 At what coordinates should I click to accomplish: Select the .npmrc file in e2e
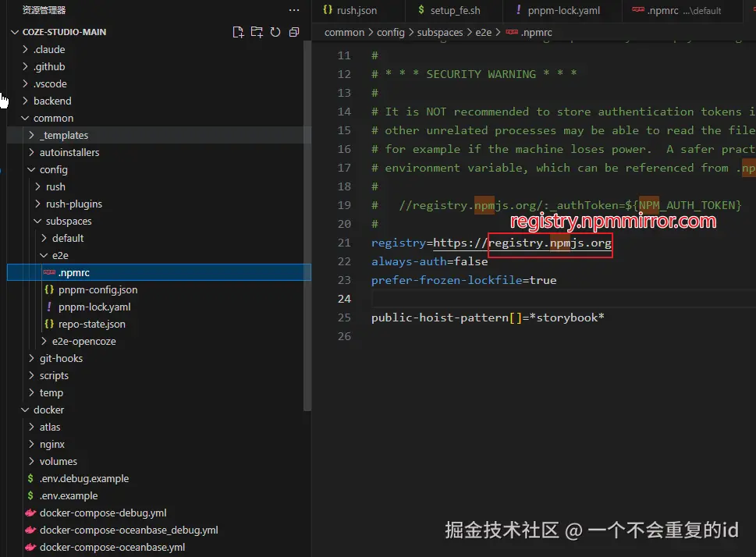159,272
